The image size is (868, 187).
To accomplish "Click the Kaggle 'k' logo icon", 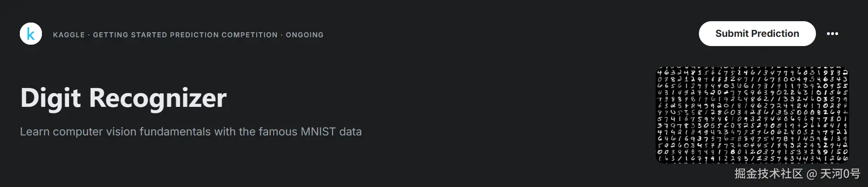I will 31,34.
